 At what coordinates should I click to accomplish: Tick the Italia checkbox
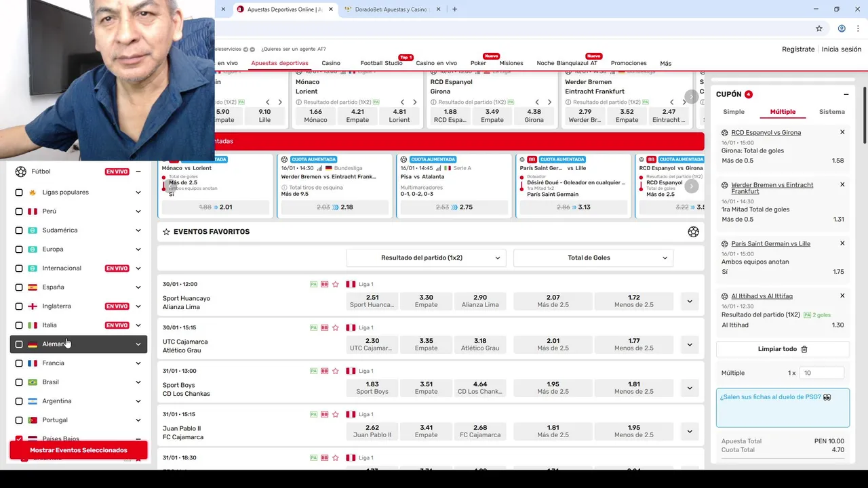(x=19, y=325)
